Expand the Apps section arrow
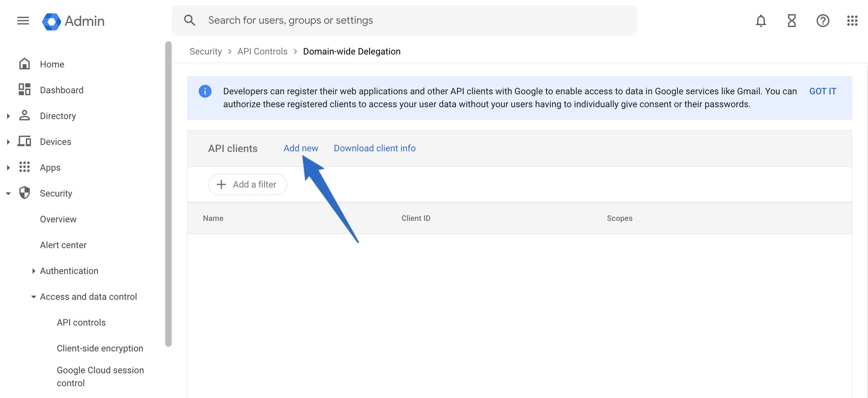The image size is (868, 398). coord(8,167)
